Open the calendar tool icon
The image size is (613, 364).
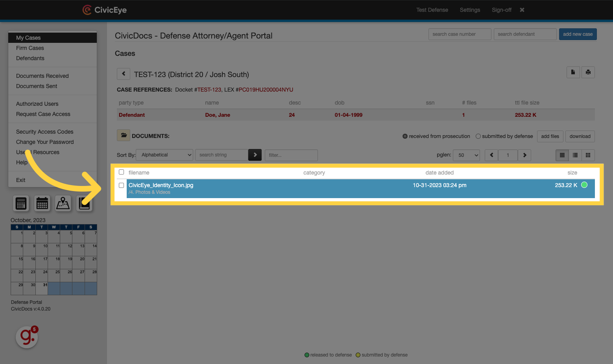point(42,204)
